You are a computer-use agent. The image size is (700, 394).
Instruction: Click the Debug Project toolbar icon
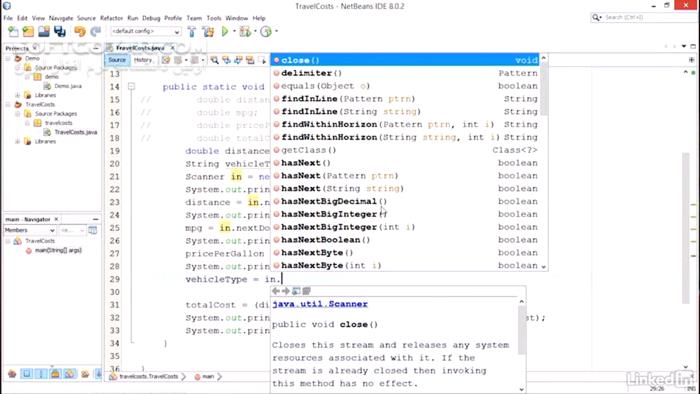245,31
